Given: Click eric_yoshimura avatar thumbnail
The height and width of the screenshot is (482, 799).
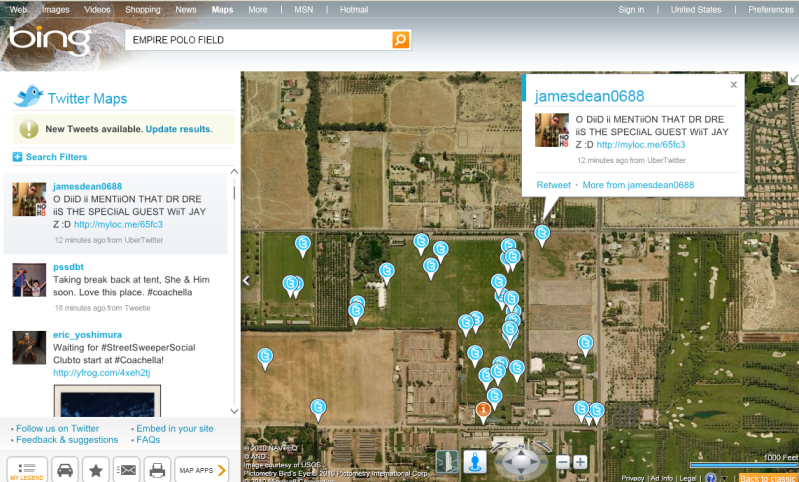Looking at the screenshot, I should (29, 347).
